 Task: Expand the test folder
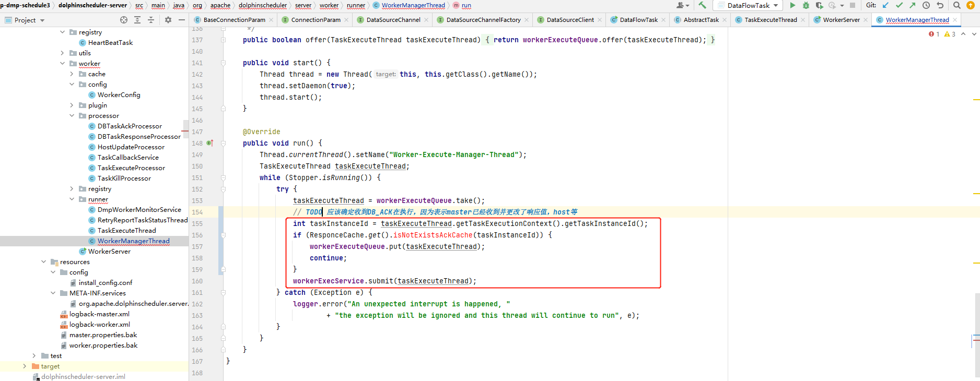click(x=34, y=355)
